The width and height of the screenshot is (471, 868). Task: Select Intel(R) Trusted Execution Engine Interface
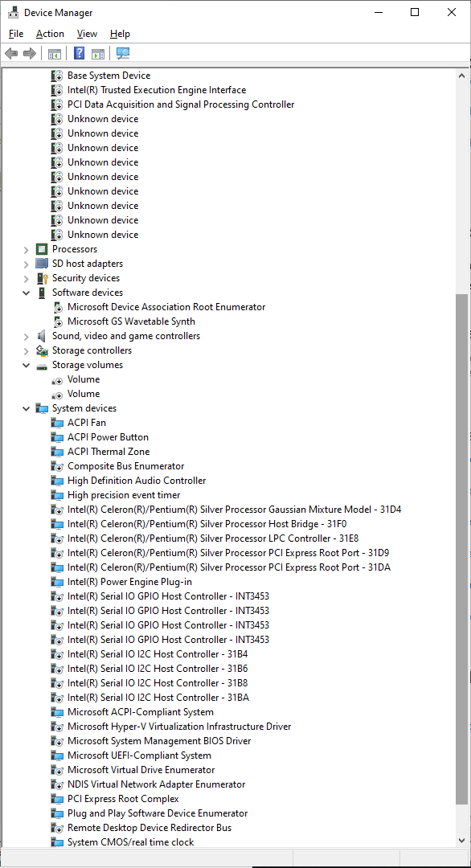pyautogui.click(x=157, y=90)
